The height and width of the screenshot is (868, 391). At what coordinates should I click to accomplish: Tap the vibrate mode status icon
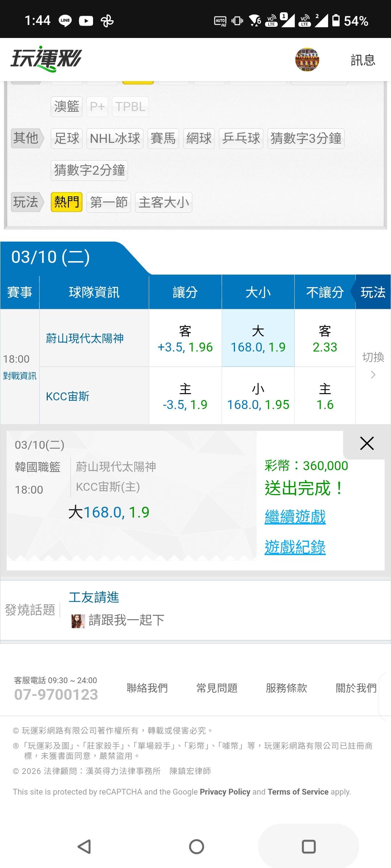(237, 21)
